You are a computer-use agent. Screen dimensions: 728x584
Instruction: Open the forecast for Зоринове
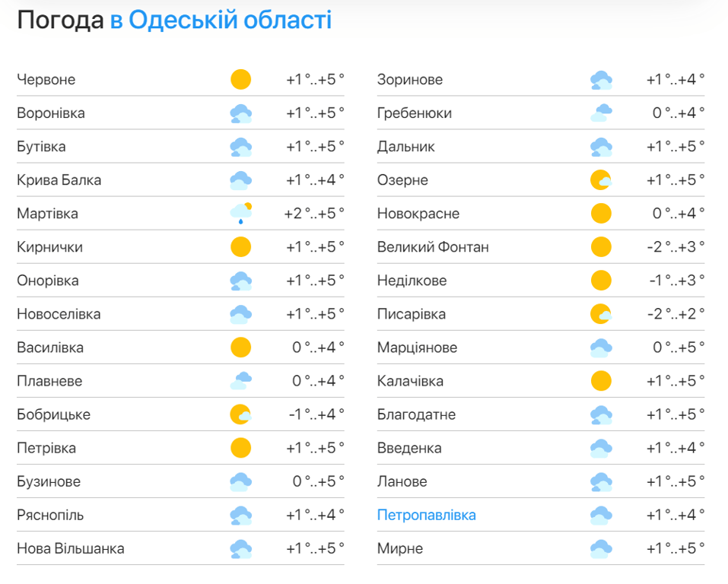point(409,80)
